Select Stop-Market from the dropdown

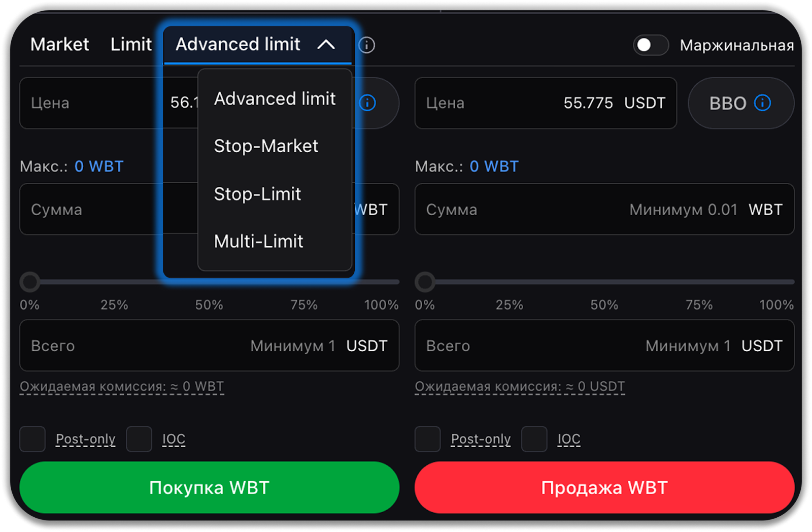pos(266,146)
